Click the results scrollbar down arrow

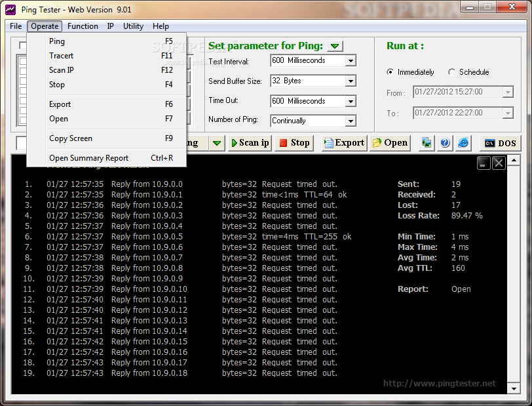tap(514, 389)
